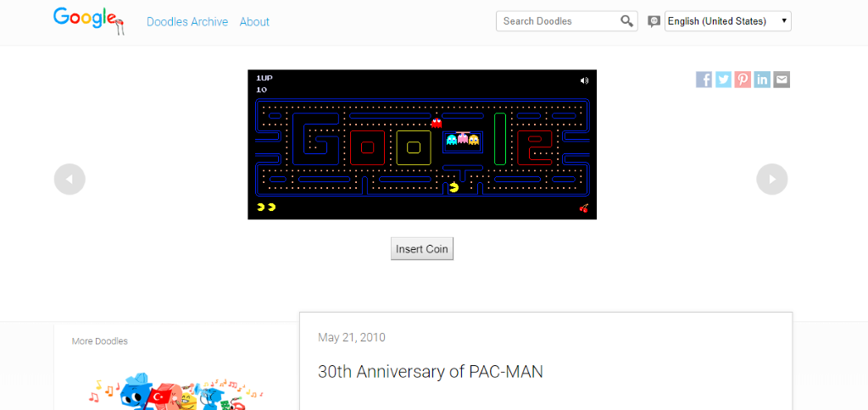868x410 pixels.
Task: Click the Insert Coin button
Action: pos(422,249)
